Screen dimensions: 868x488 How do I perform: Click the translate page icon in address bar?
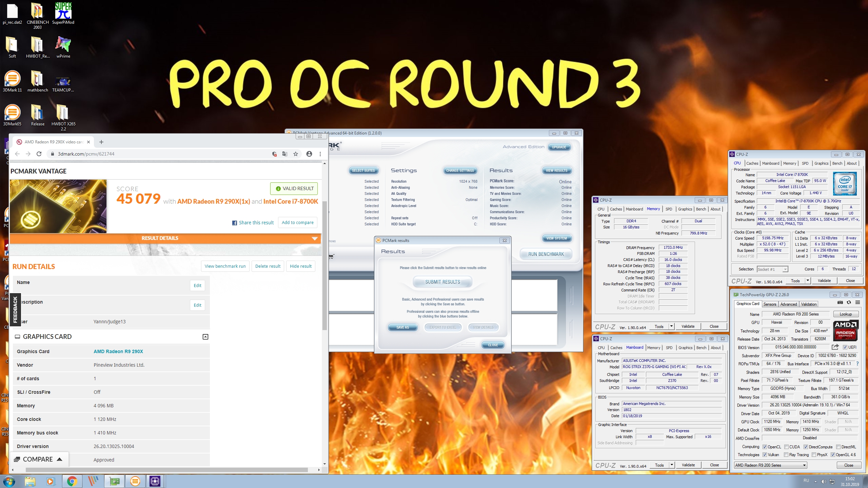[285, 154]
